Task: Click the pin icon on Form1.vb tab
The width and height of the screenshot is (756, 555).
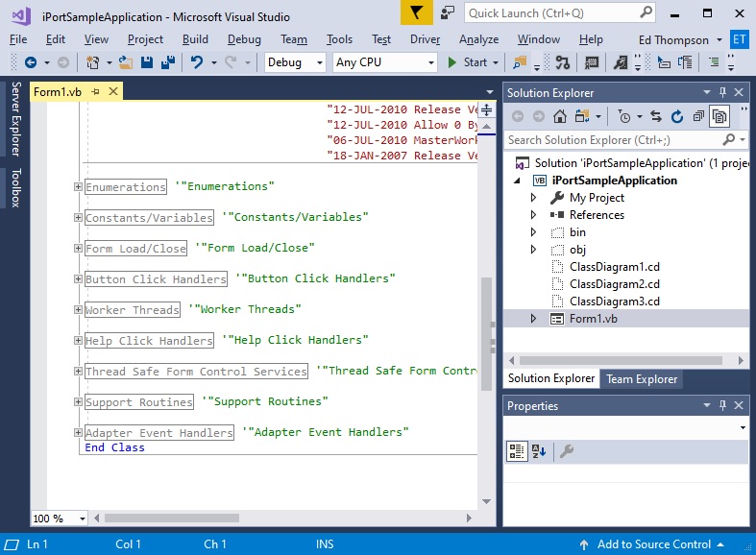Action: coord(95,91)
